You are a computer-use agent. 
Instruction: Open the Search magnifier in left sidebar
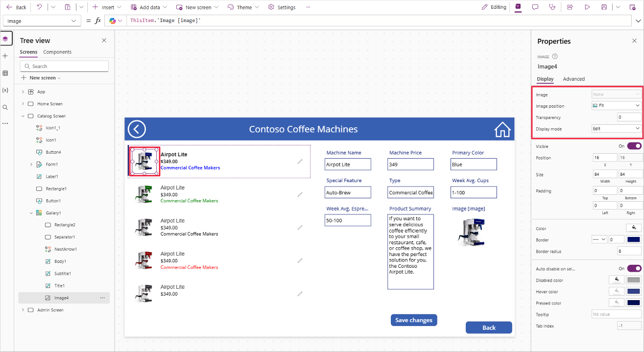coord(5,107)
